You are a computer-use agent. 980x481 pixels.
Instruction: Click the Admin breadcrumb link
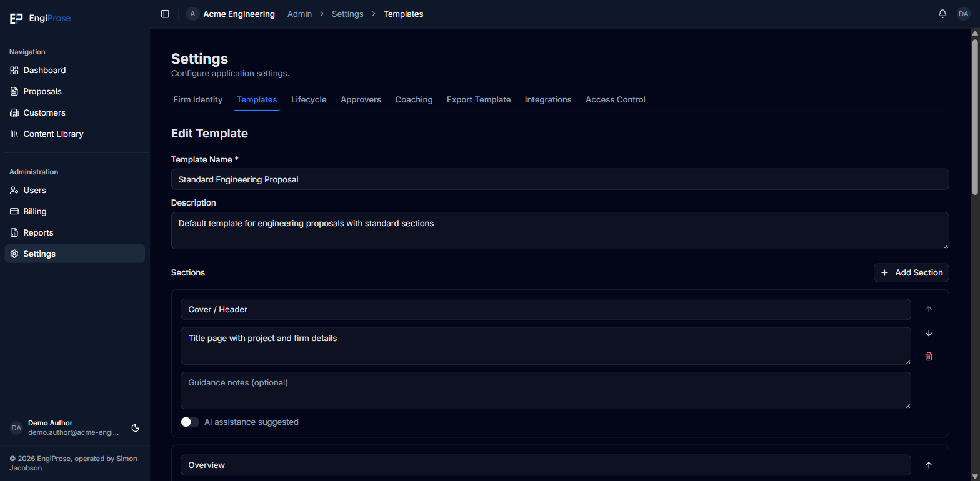[x=299, y=14]
